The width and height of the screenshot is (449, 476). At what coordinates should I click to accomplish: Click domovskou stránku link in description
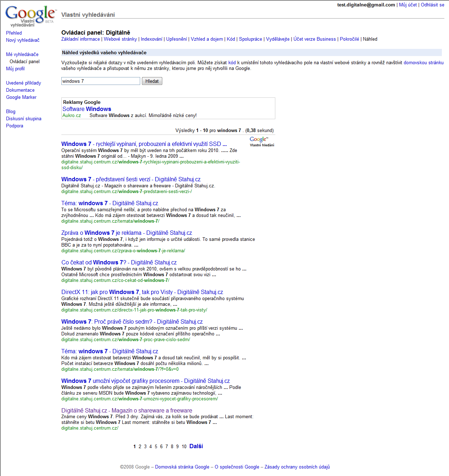[x=424, y=62]
